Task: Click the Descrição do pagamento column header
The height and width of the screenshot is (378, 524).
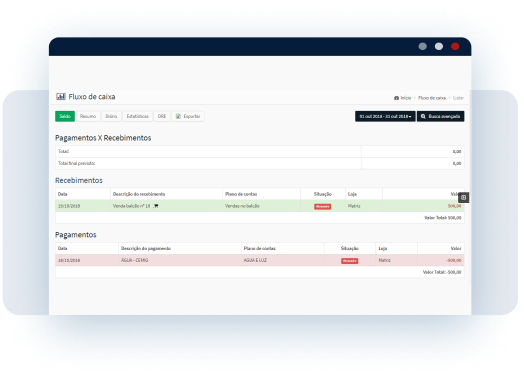Action: pyautogui.click(x=146, y=248)
